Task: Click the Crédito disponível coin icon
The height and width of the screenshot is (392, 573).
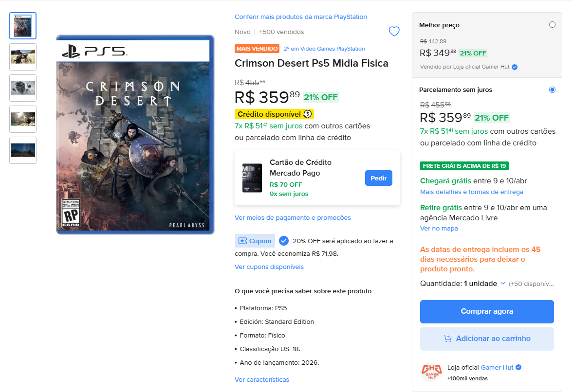Action: [x=308, y=114]
